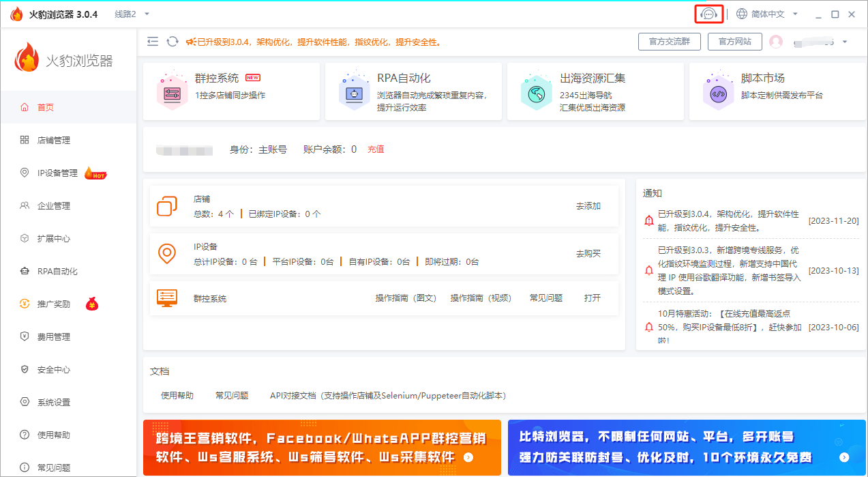Click the 官方网站 button
The height and width of the screenshot is (477, 868).
click(x=734, y=42)
